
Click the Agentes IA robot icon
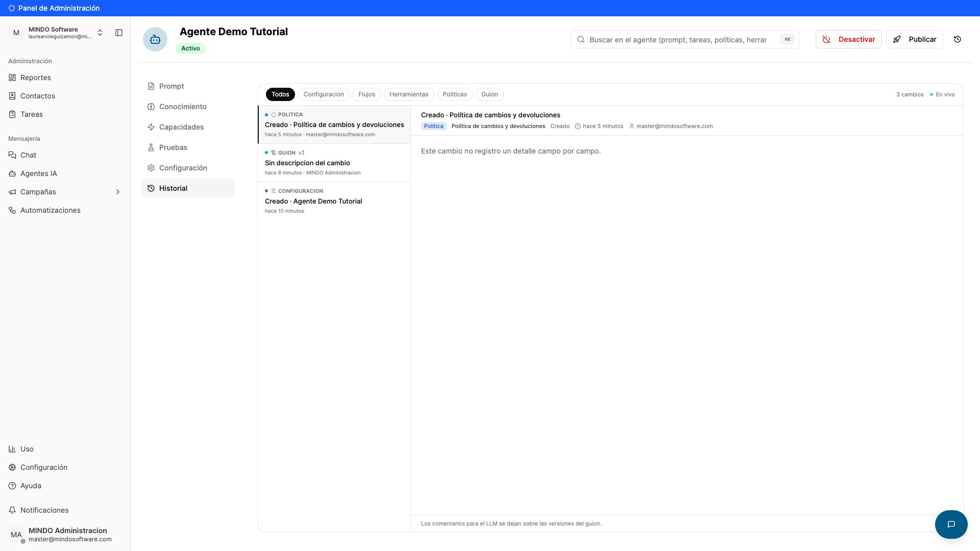pos(12,173)
